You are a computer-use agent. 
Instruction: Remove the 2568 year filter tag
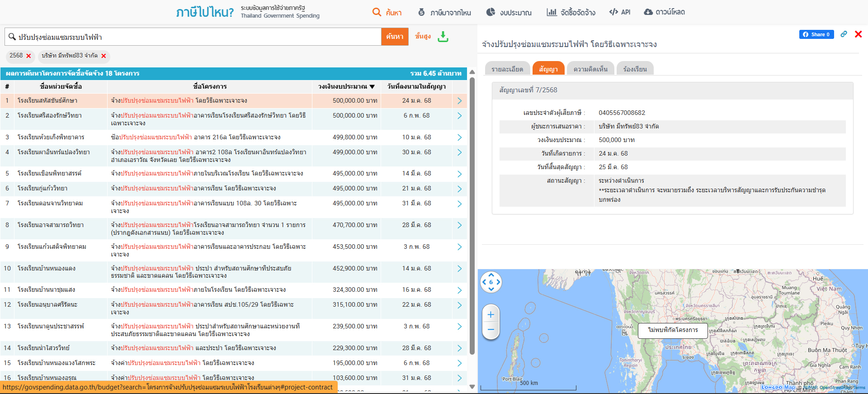coord(28,56)
